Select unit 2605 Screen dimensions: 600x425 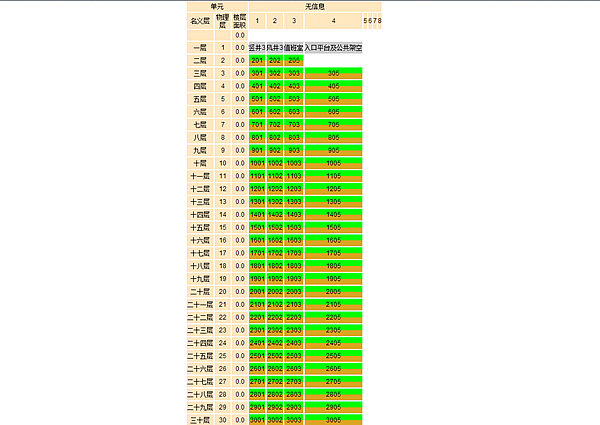[333, 369]
